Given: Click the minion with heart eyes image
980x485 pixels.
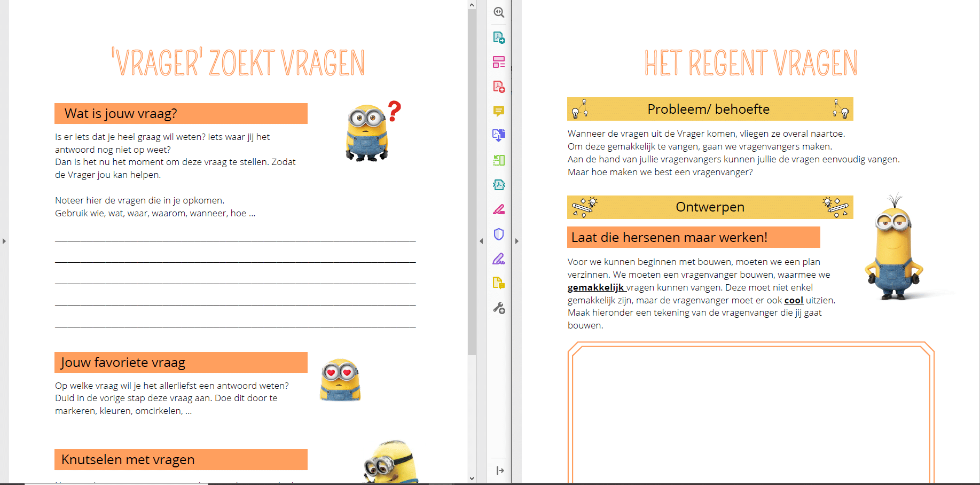Looking at the screenshot, I should tap(340, 380).
